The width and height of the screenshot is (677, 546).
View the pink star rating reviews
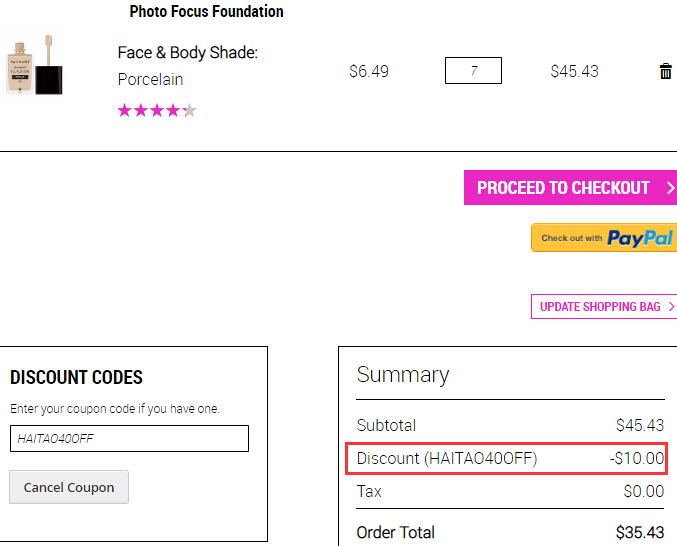(157, 110)
